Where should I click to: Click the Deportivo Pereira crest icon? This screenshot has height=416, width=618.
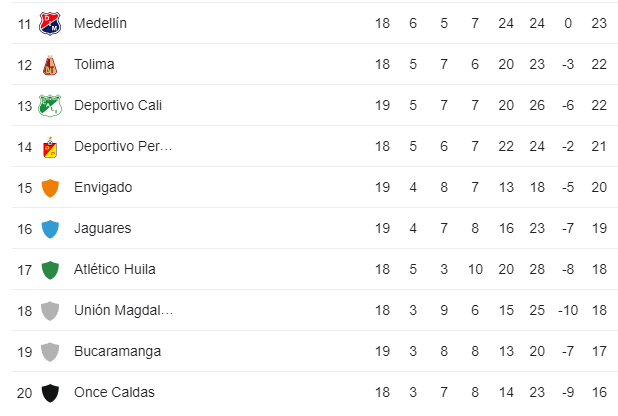pyautogui.click(x=50, y=147)
